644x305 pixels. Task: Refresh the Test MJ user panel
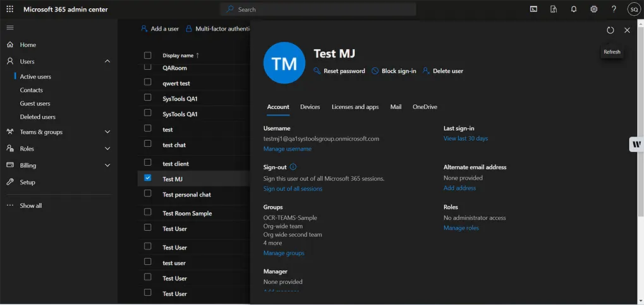pos(611,30)
